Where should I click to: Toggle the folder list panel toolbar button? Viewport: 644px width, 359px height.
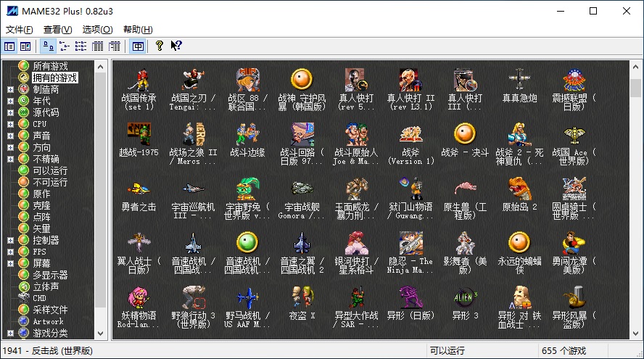click(x=9, y=46)
